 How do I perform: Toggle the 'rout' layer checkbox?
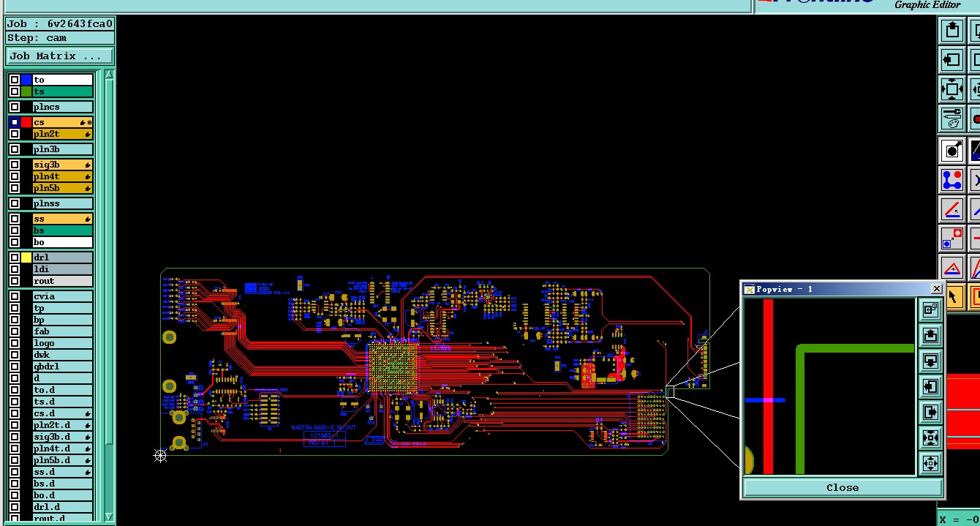(15, 281)
